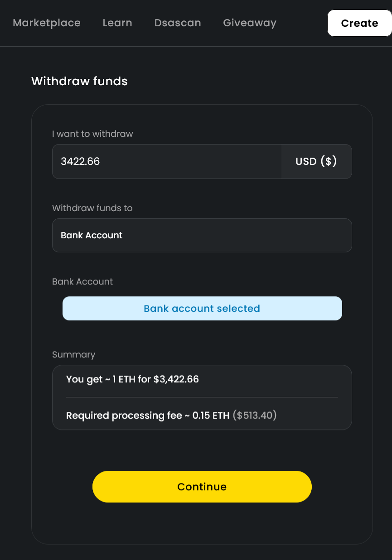Visit the Giveaway page

tap(250, 23)
